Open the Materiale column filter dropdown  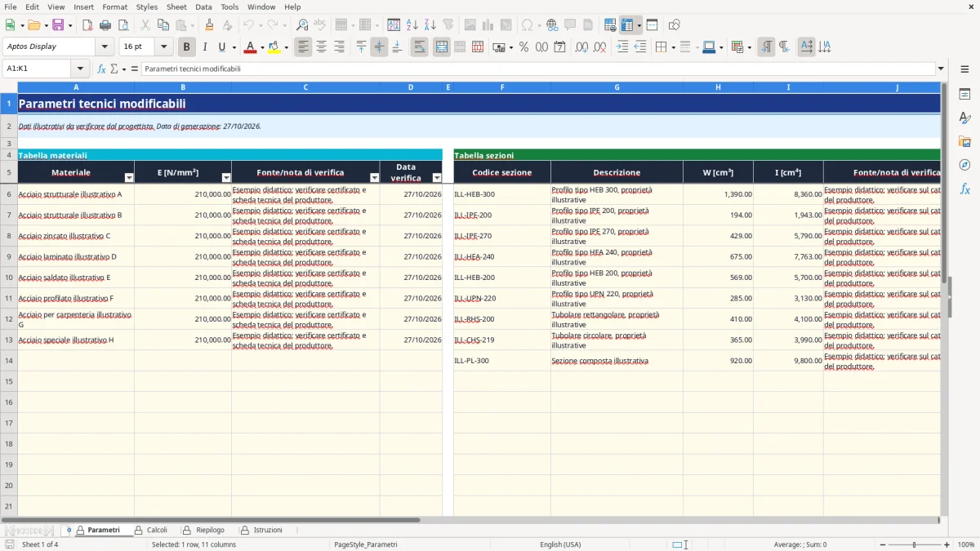(x=129, y=178)
